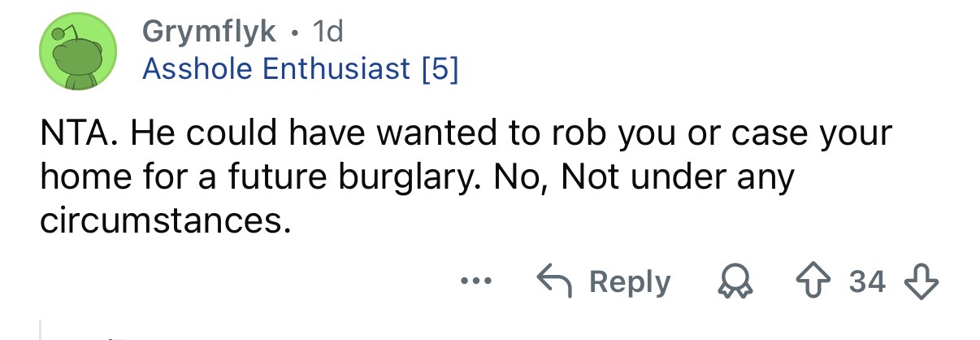
Task: Click the vote score 34
Action: [867, 282]
